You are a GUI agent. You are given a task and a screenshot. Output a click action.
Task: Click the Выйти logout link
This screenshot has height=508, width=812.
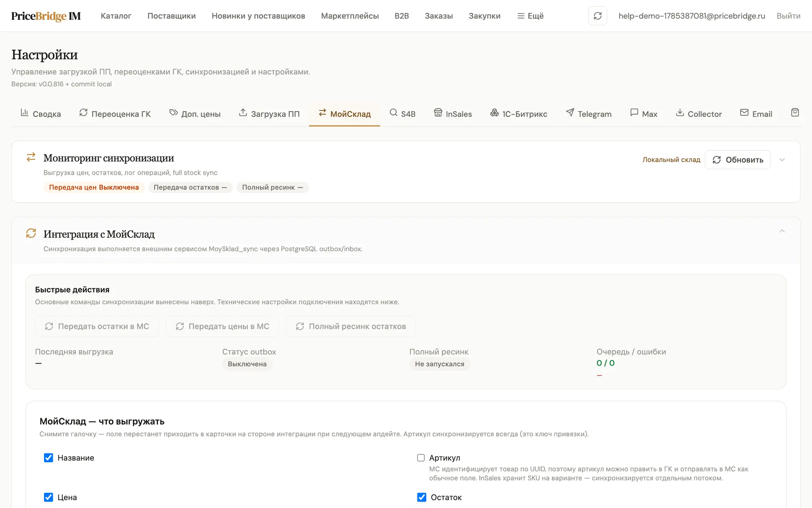point(788,16)
